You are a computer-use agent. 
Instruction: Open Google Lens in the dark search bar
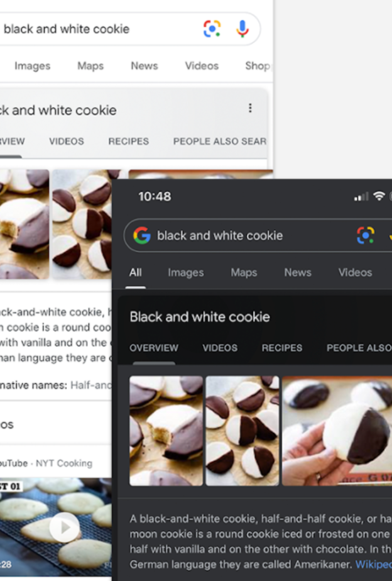(366, 236)
